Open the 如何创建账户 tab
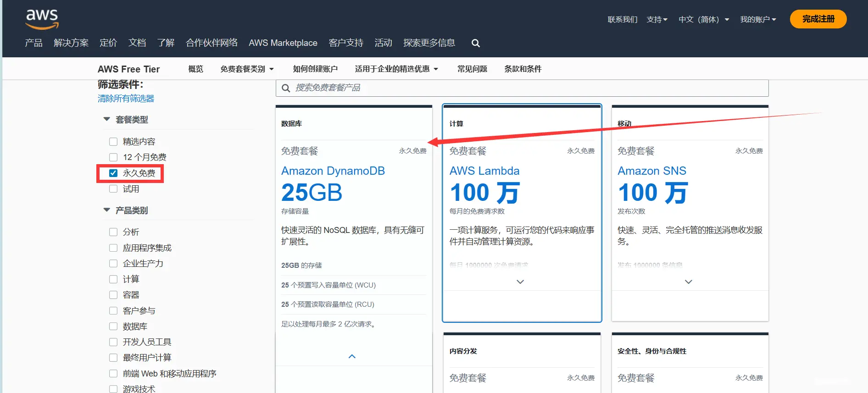The height and width of the screenshot is (393, 868). point(315,69)
